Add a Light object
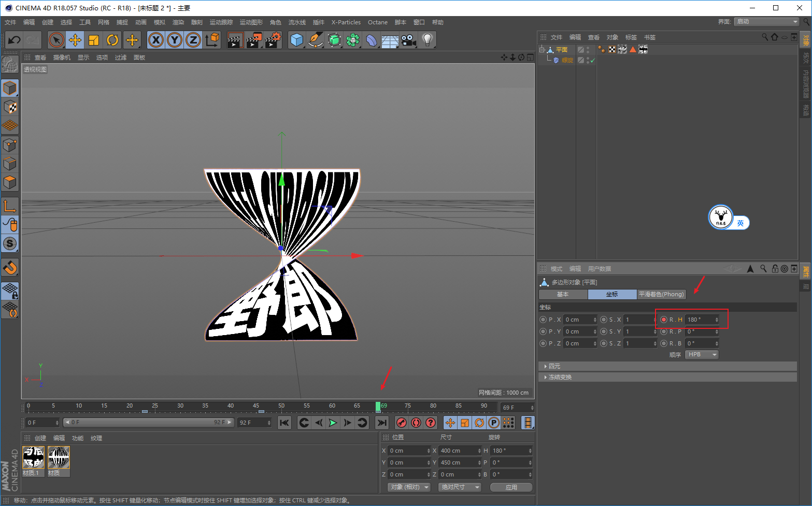This screenshot has width=812, height=506. point(428,40)
